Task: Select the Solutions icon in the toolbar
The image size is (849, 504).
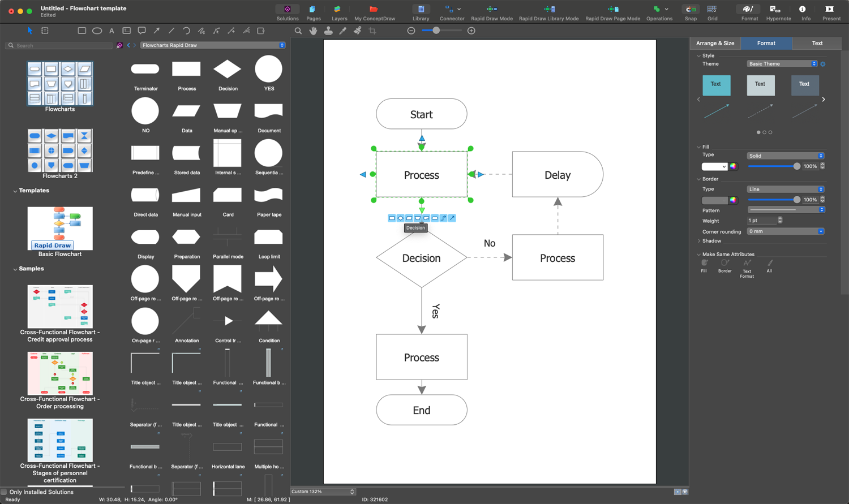Action: click(288, 10)
